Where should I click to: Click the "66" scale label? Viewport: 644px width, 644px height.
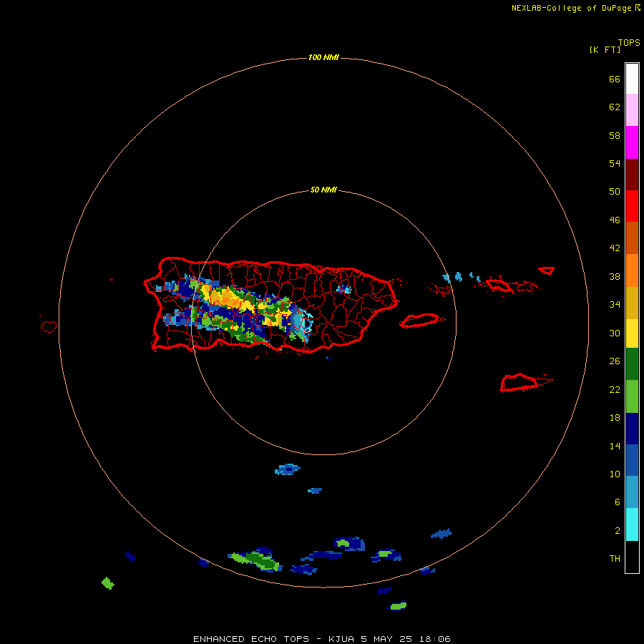point(615,79)
